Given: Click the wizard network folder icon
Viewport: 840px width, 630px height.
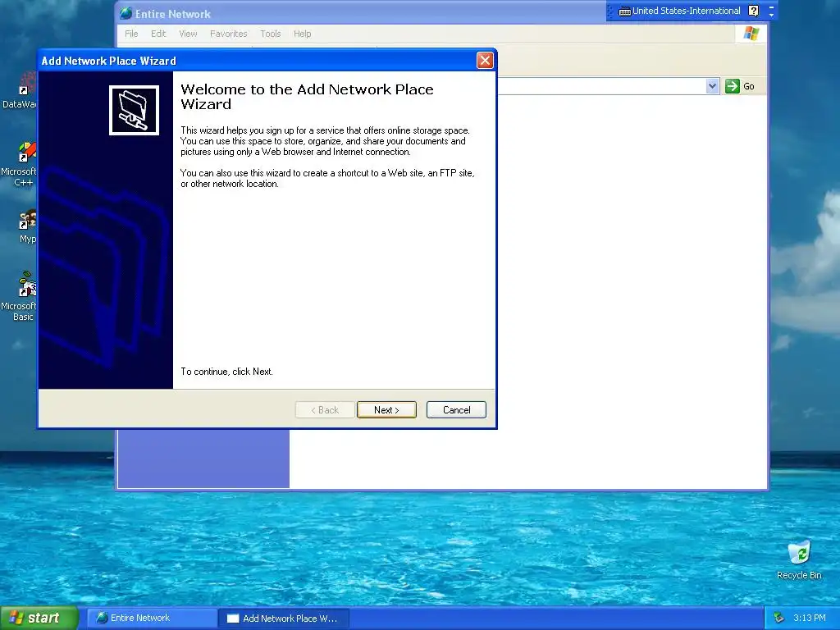Looking at the screenshot, I should click(134, 111).
